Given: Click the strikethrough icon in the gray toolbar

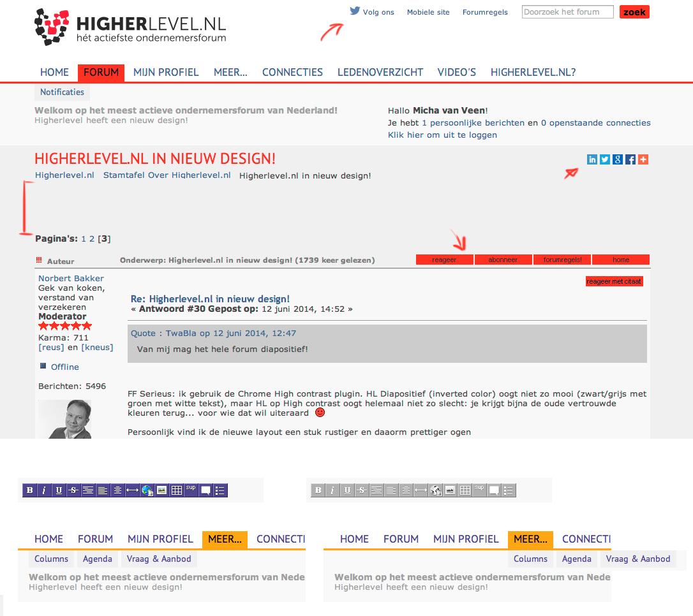Looking at the screenshot, I should pyautogui.click(x=362, y=490).
